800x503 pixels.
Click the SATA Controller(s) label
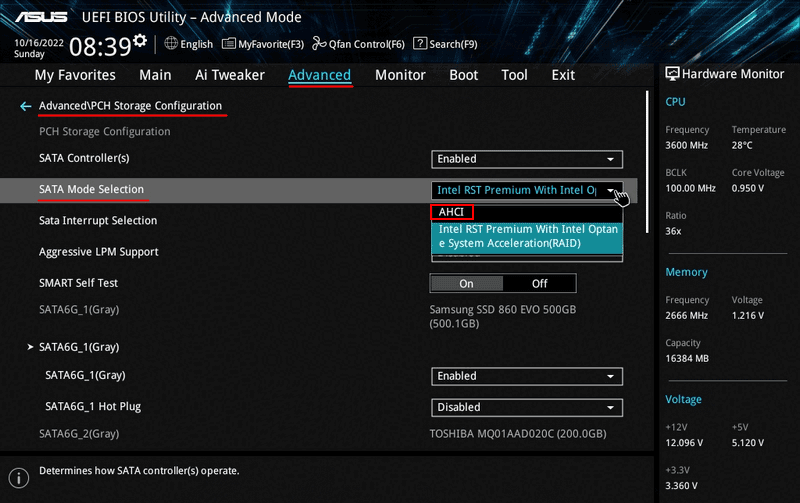click(x=84, y=158)
